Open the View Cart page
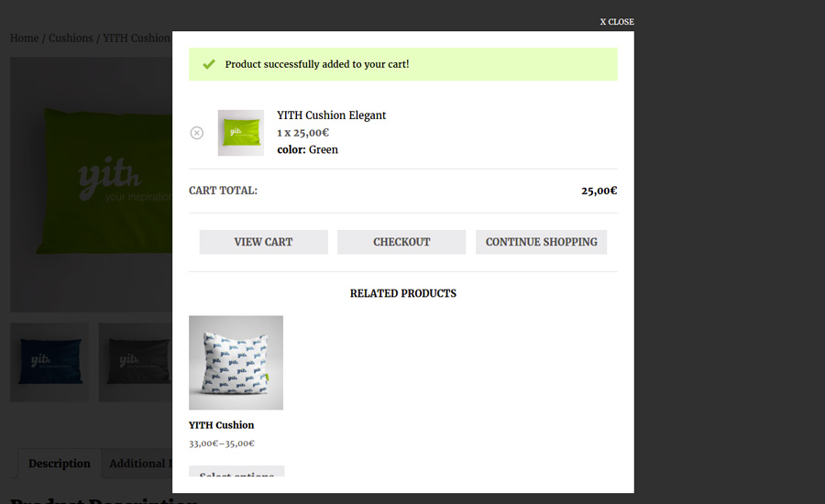 [264, 242]
